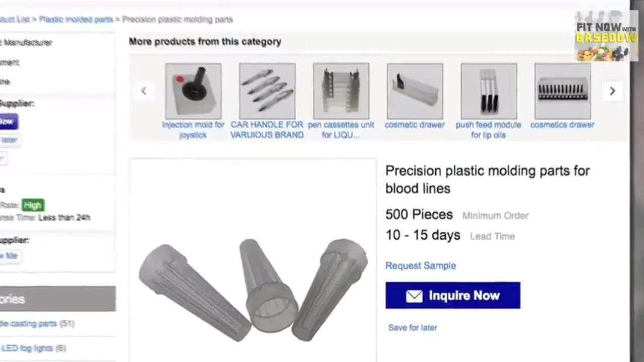Image resolution: width=644 pixels, height=362 pixels.
Task: Click the 'push feed module for lip oils' link
Action: click(489, 130)
